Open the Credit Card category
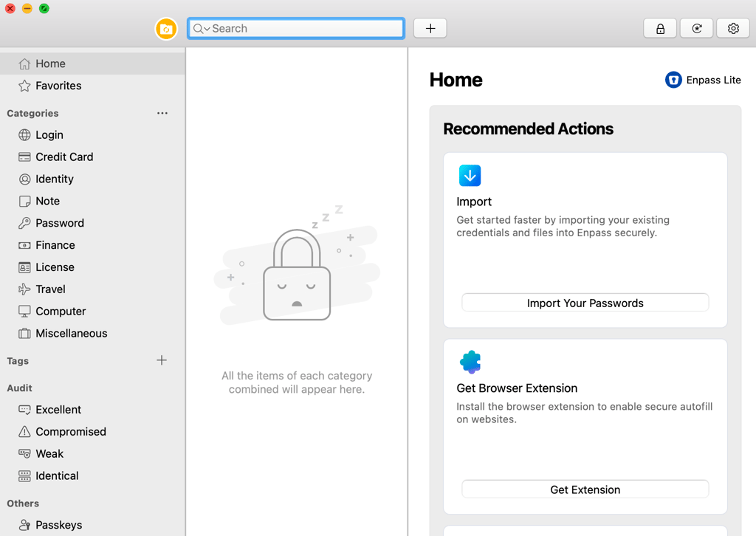Image resolution: width=756 pixels, height=536 pixels. (x=92, y=157)
